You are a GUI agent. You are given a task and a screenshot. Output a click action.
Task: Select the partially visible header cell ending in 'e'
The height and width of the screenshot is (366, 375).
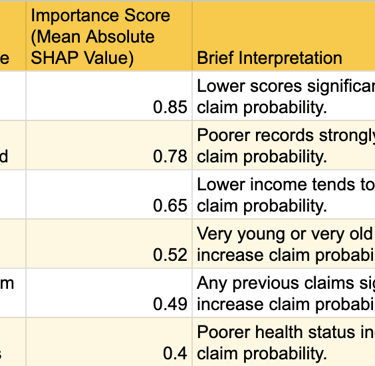[13, 36]
